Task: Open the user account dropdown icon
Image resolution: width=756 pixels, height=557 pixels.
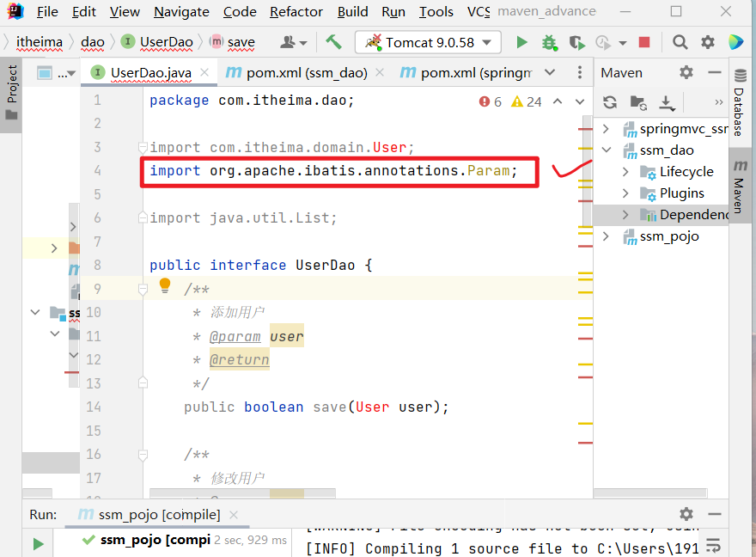Action: tap(293, 42)
